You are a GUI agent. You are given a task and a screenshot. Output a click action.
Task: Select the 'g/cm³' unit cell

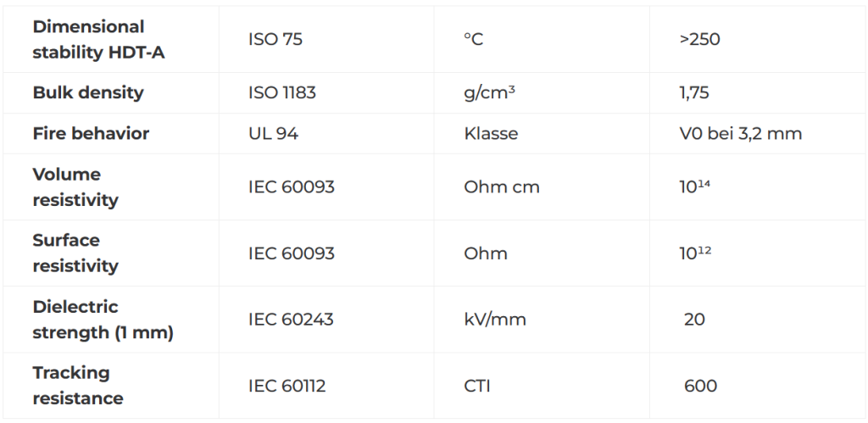click(490, 92)
